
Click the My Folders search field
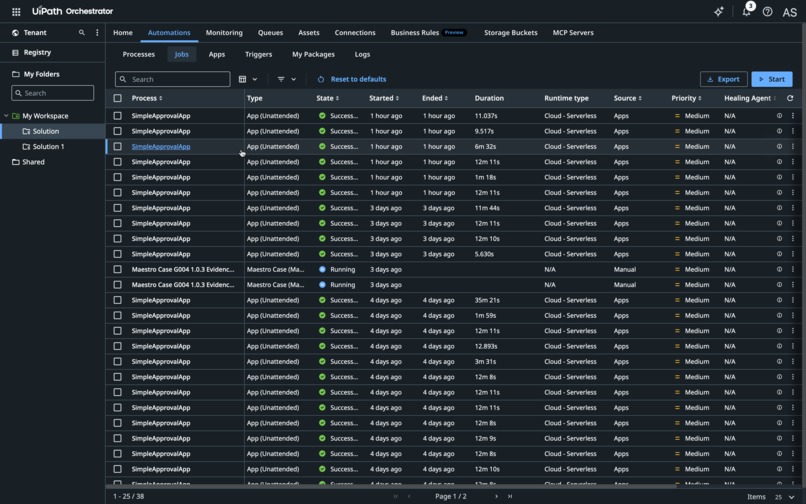tap(52, 93)
